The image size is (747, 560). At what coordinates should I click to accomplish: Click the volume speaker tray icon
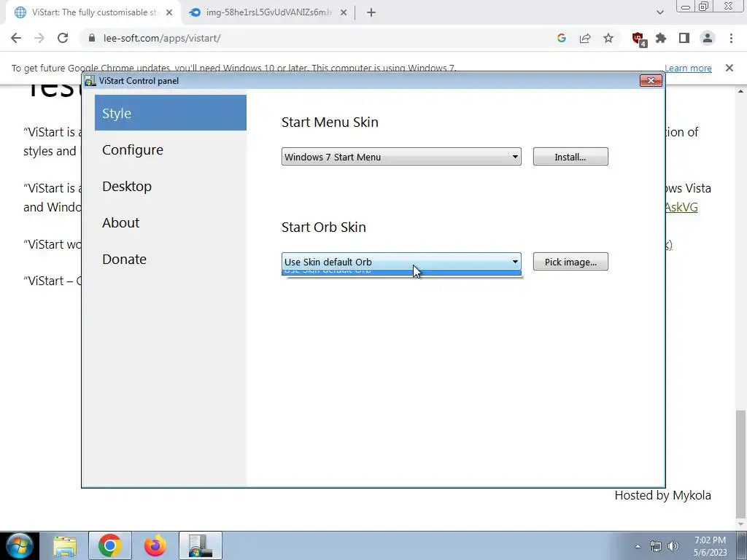click(x=673, y=546)
